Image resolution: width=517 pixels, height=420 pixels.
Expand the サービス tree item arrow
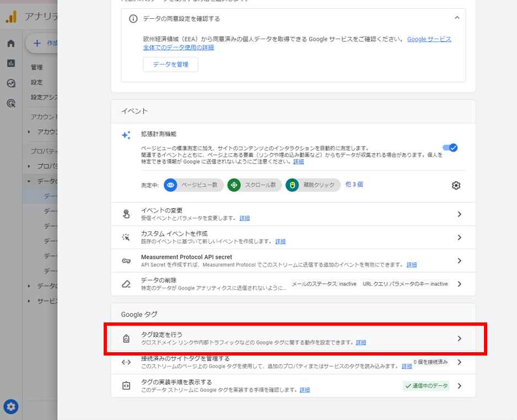click(29, 301)
